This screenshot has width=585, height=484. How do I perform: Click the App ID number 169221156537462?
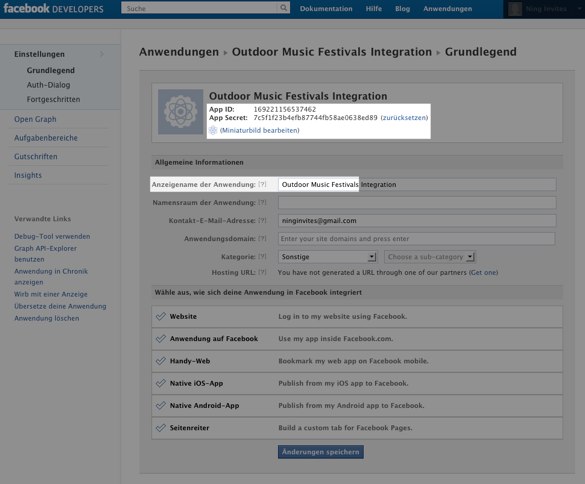285,109
